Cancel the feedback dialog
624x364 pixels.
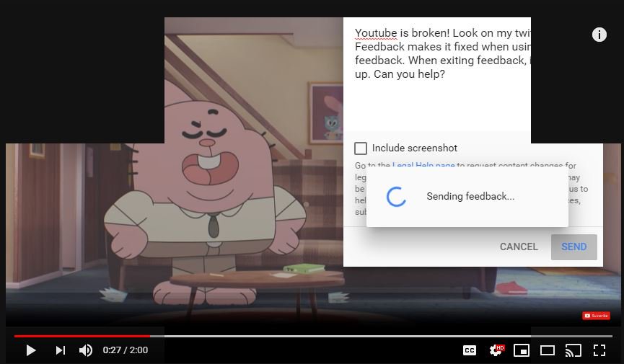click(x=519, y=247)
